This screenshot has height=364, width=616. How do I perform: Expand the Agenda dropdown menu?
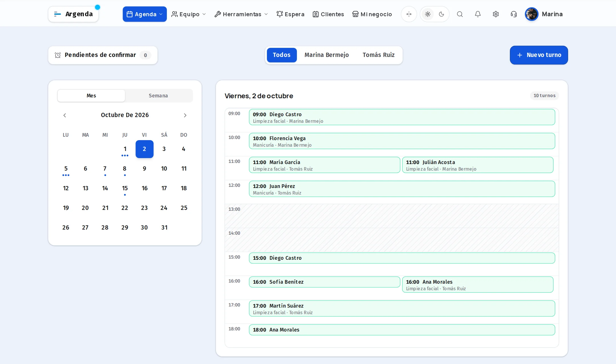click(x=145, y=14)
